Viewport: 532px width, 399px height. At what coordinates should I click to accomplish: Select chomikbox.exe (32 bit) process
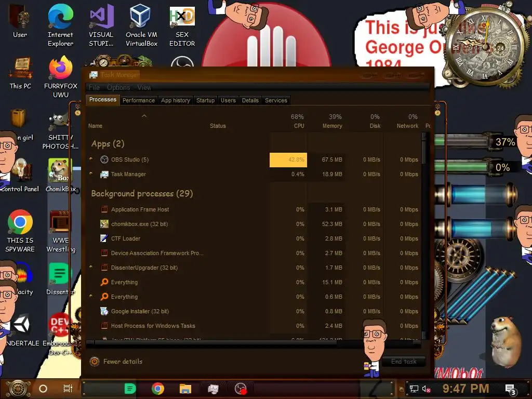(254, 224)
